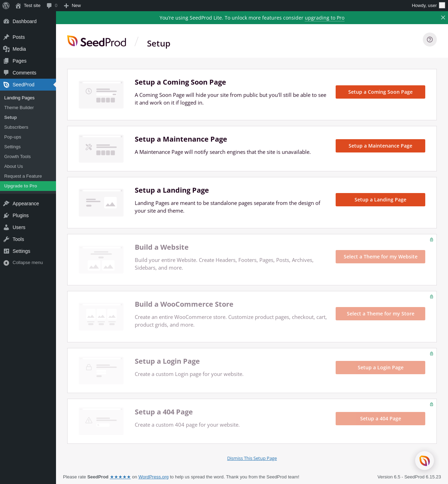Click Dismiss This Setup Page link

[x=252, y=458]
